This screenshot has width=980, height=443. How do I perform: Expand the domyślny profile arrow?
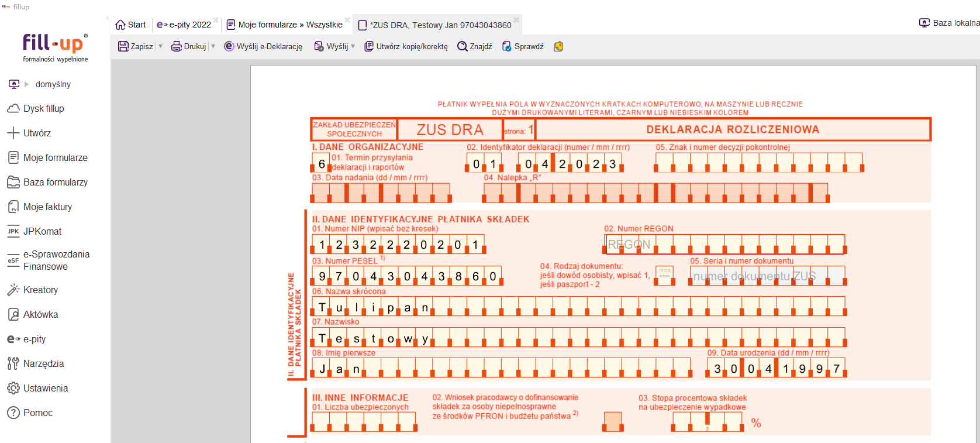pos(27,84)
